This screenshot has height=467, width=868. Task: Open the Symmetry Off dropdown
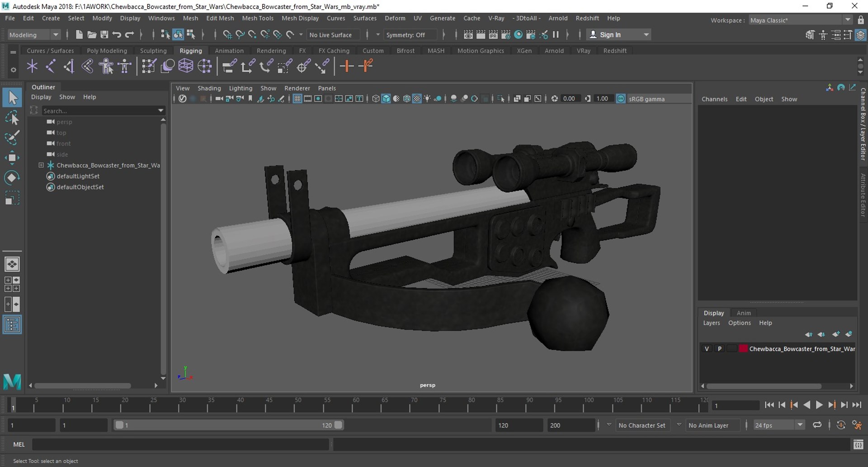point(410,34)
